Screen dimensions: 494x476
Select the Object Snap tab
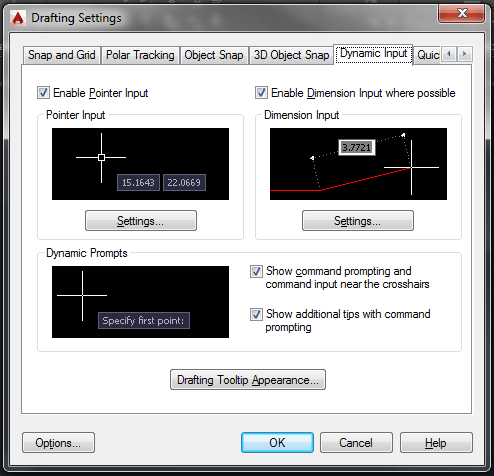click(x=214, y=55)
